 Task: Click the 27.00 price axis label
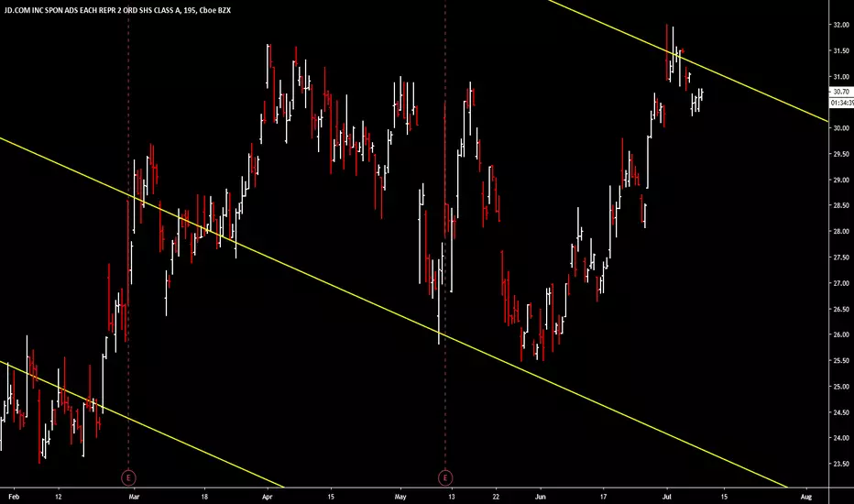point(841,283)
